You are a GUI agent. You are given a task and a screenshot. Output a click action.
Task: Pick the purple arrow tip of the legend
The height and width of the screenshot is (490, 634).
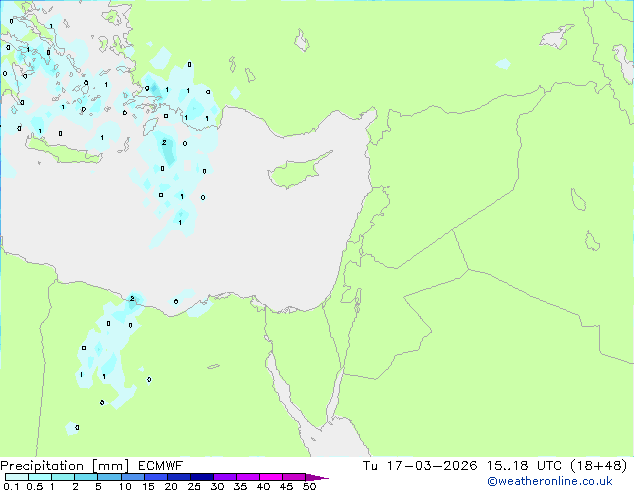(317, 477)
